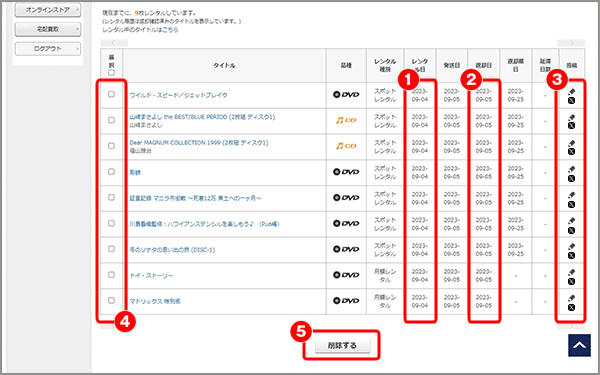Click the タイトル column header
Image resolution: width=600 pixels, height=375 pixels.
pyautogui.click(x=225, y=66)
